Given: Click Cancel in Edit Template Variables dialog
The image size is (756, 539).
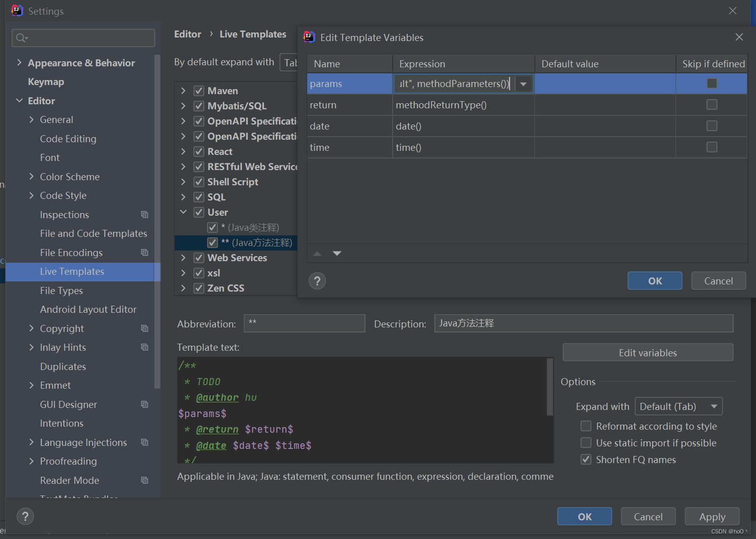Looking at the screenshot, I should click(719, 281).
